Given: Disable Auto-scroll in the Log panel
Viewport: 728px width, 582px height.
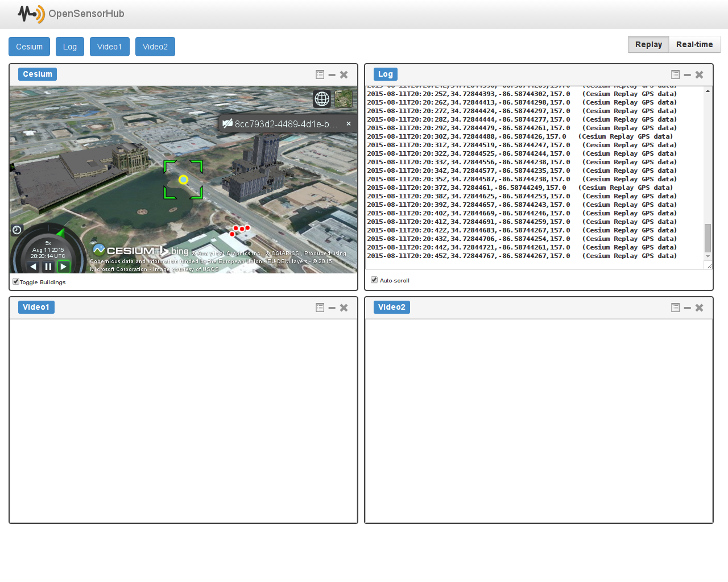Looking at the screenshot, I should coord(374,280).
